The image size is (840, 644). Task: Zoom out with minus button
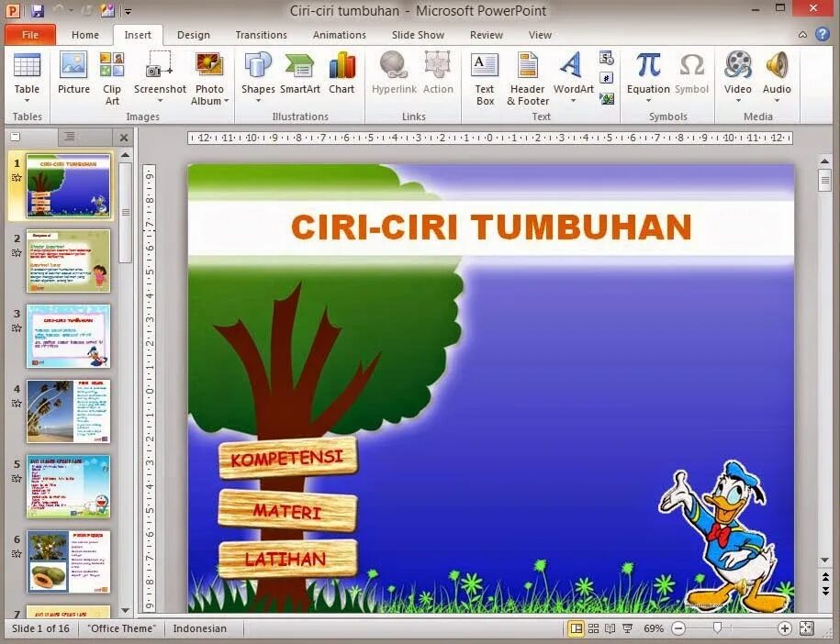678,628
